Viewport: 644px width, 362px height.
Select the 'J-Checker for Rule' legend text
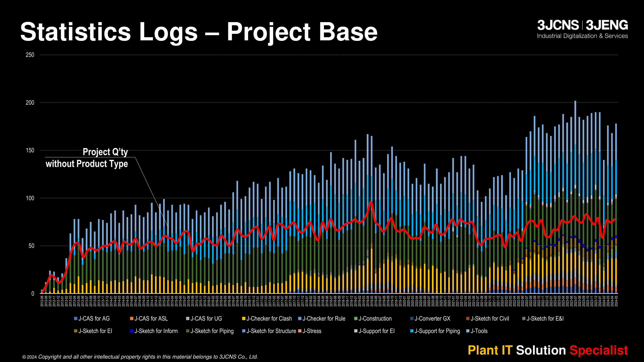[x=324, y=318]
